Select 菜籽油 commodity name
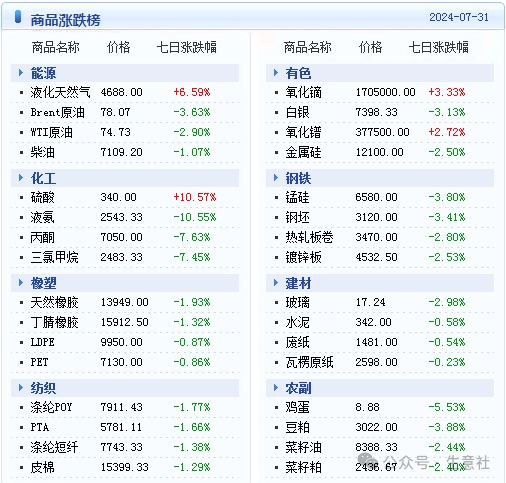Screen dimensions: 506x483 (303, 447)
